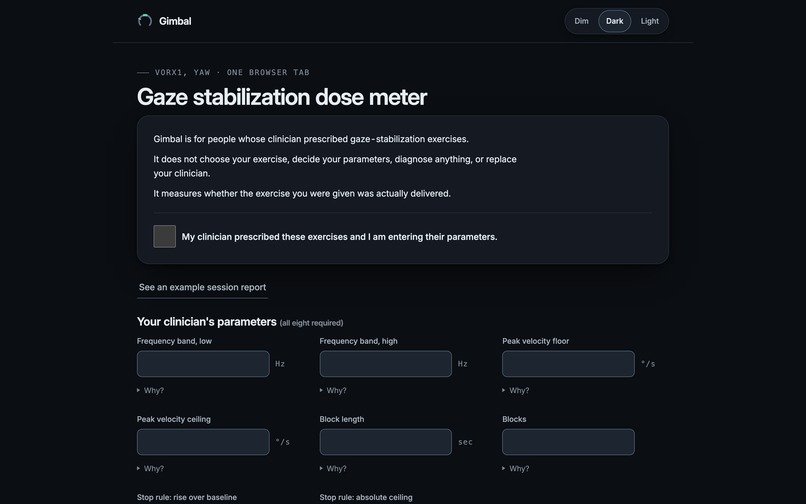Click the Peak velocity floor field
This screenshot has width=806, height=504.
(x=568, y=364)
